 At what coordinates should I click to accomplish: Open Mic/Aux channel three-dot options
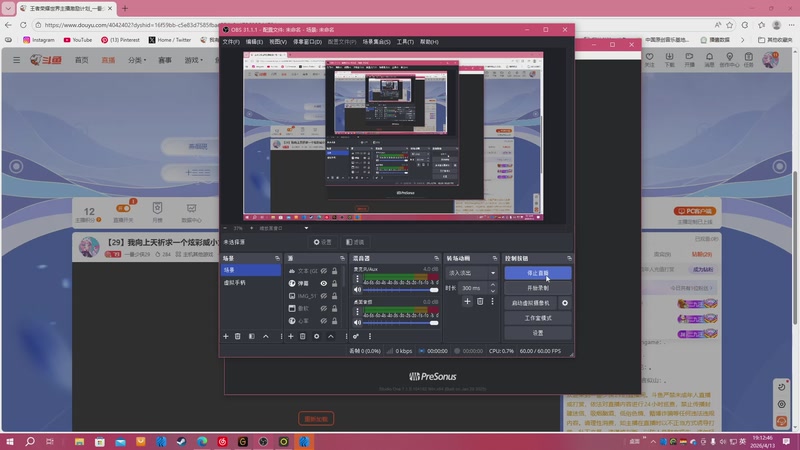pos(358,279)
